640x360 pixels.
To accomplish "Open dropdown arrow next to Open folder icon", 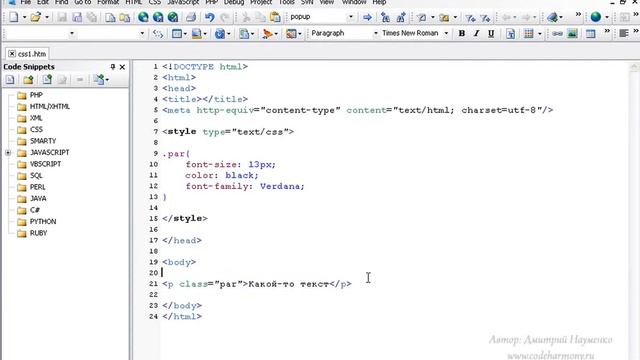I will point(47,17).
